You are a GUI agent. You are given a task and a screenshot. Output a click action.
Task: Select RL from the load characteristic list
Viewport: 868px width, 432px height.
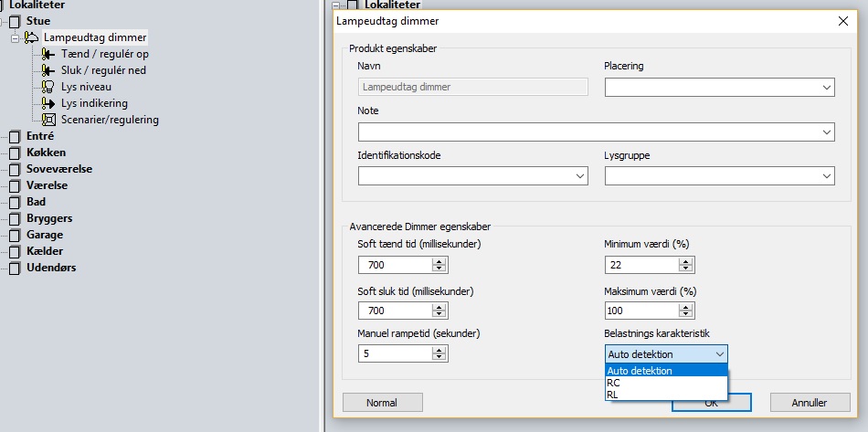point(613,395)
